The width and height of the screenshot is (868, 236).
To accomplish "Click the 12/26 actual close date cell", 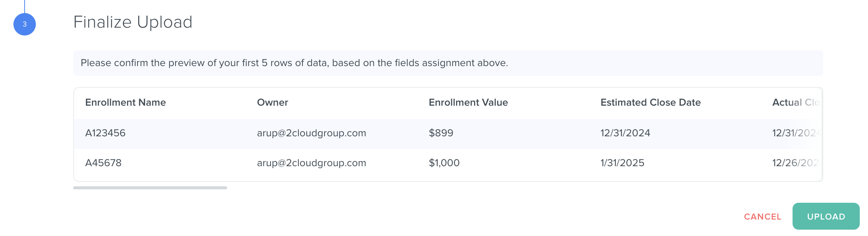I will click(x=795, y=163).
